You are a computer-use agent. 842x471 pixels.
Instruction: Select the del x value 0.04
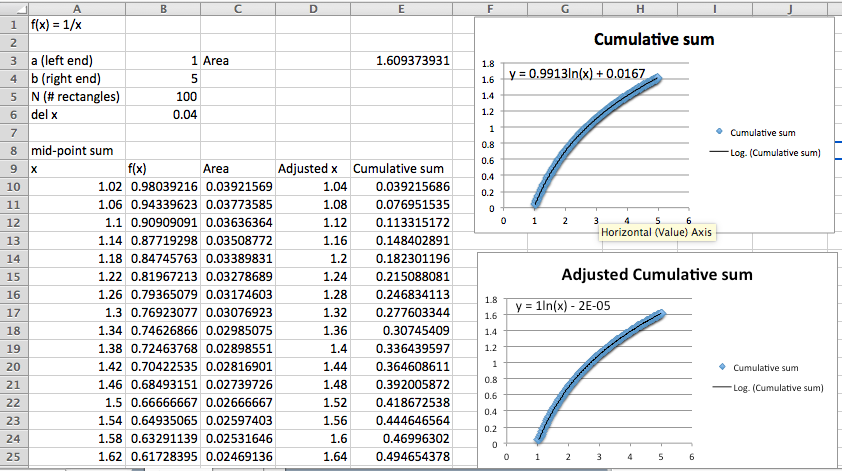(162, 115)
